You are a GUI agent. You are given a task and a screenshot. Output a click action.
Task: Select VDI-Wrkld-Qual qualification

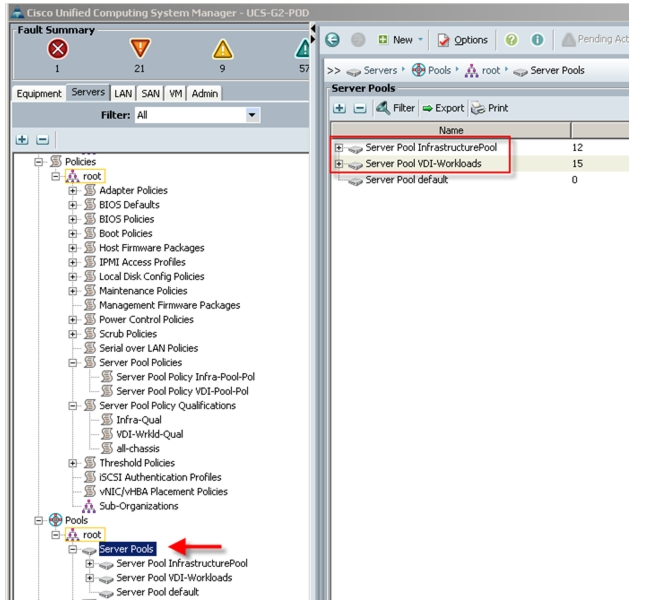(150, 434)
